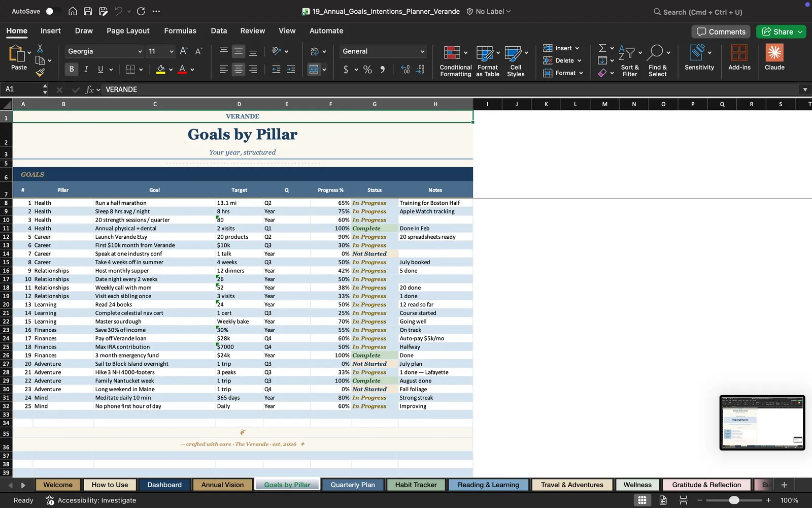Expand the formula bar chevron
Viewport: 812px width, 508px height.
pyautogui.click(x=805, y=89)
